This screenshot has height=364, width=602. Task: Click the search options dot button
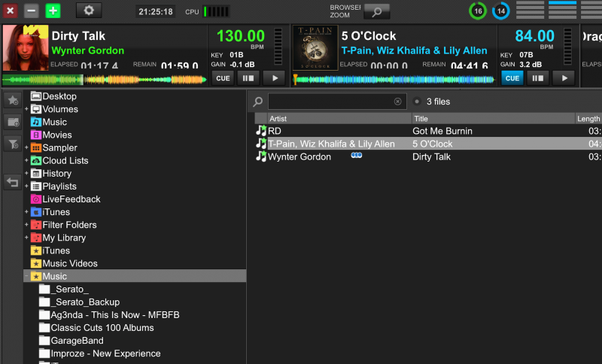click(417, 102)
